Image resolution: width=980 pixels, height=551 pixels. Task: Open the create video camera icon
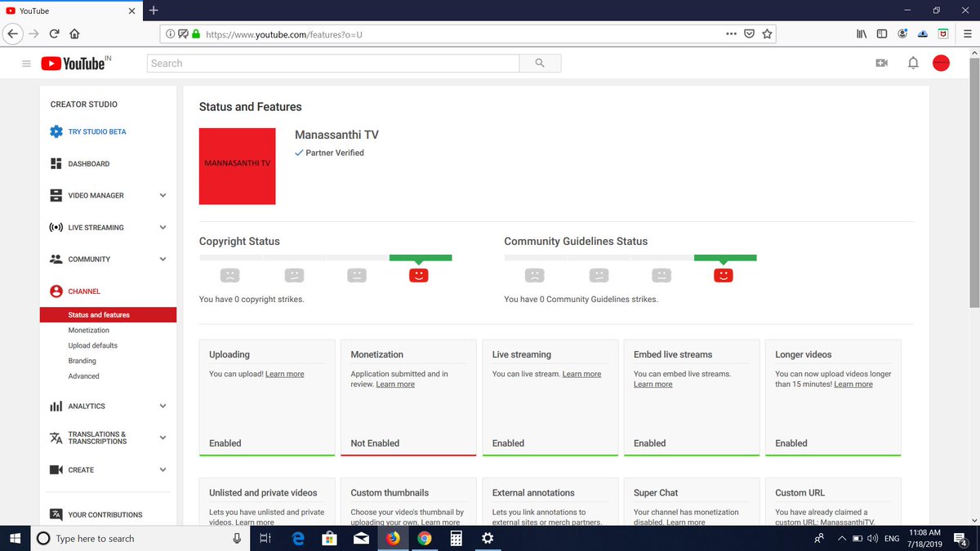pyautogui.click(x=881, y=63)
